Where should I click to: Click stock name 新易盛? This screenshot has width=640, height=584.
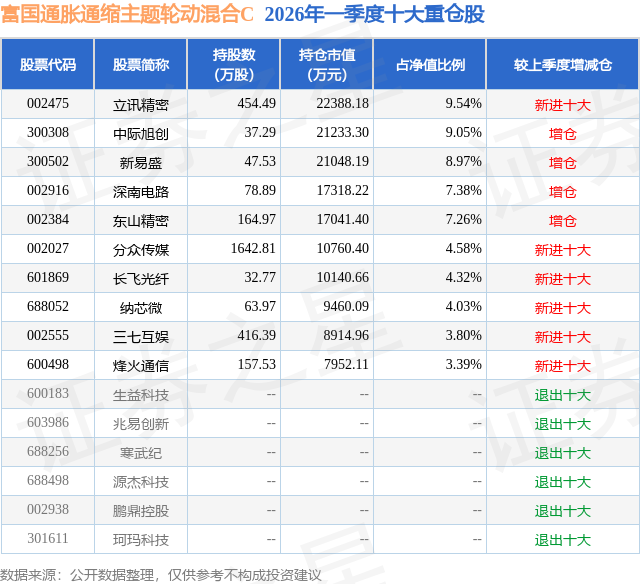point(141,163)
